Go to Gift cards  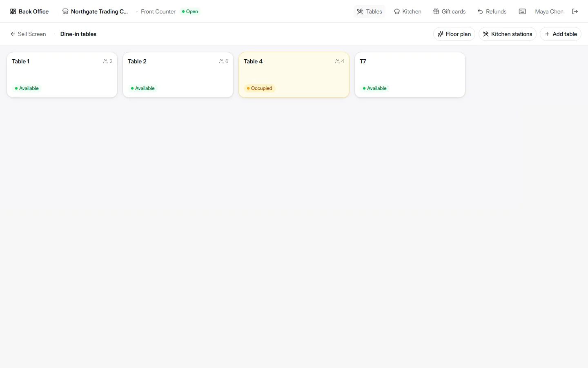click(449, 11)
